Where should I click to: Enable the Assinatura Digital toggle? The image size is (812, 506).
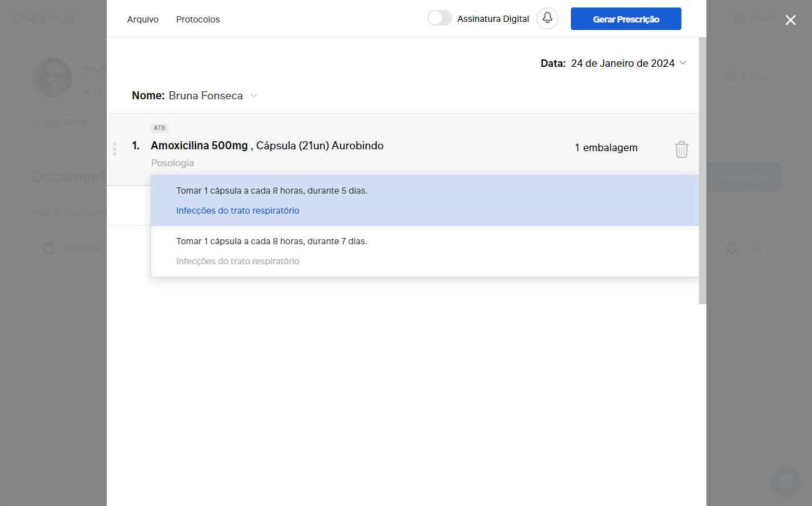[x=440, y=19]
